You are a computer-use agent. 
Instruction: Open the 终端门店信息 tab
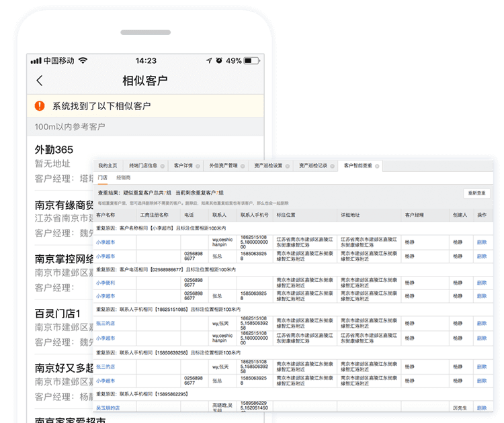(143, 165)
